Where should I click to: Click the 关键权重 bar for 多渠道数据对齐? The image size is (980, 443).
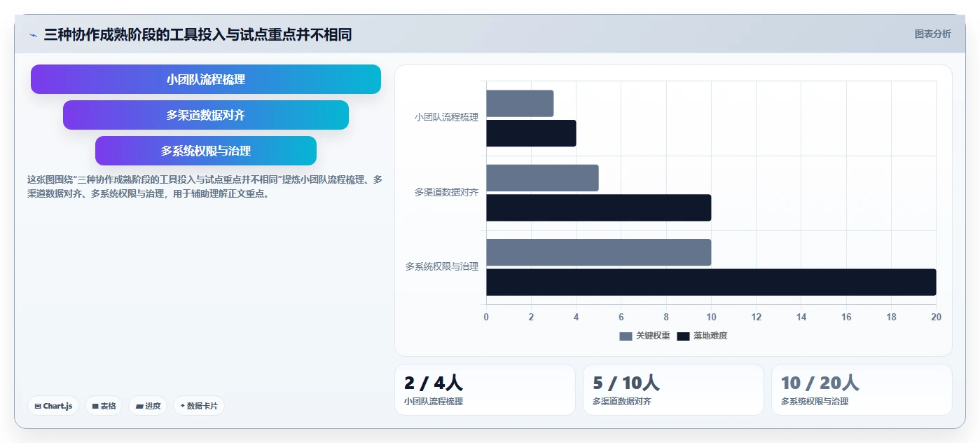(x=542, y=178)
